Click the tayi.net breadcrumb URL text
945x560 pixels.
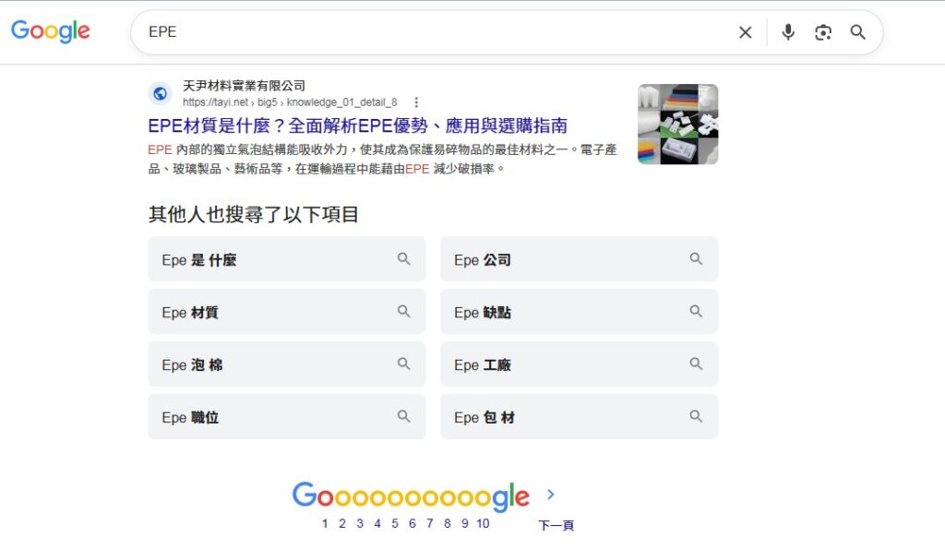[x=290, y=101]
